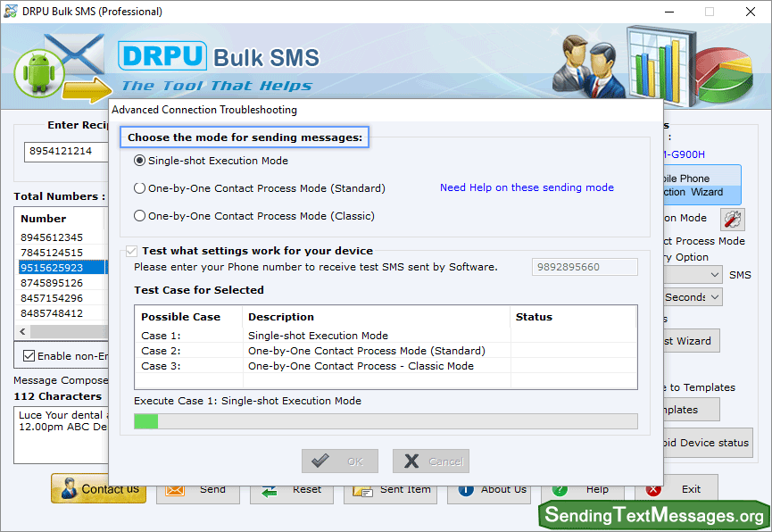Click the OK checkmark icon
Viewport: 772px width, 532px height.
(x=320, y=461)
